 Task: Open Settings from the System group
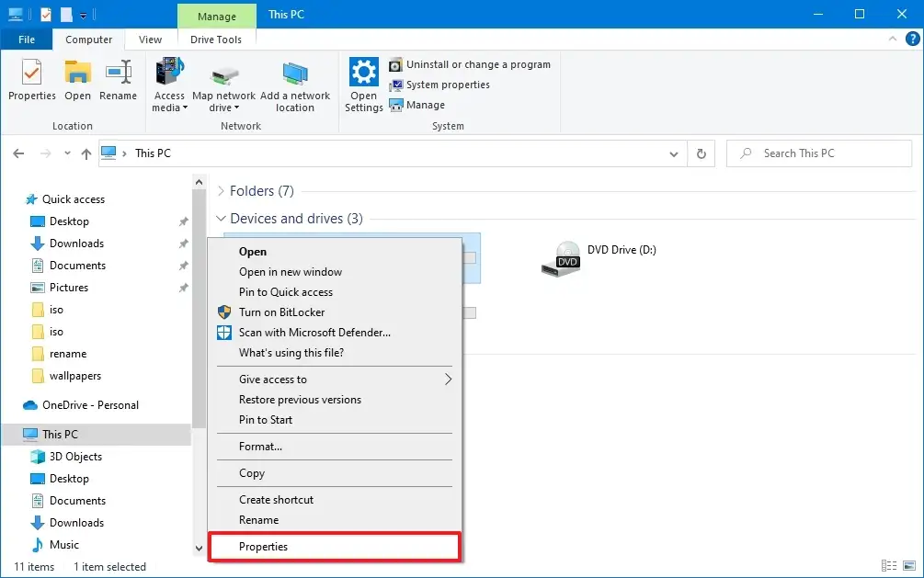coord(363,84)
